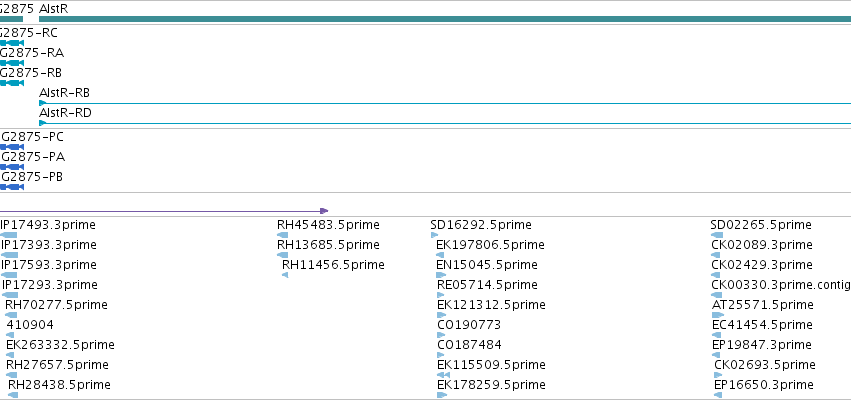
Task: Open the RH28438.5prime EST label
Action: [59, 385]
